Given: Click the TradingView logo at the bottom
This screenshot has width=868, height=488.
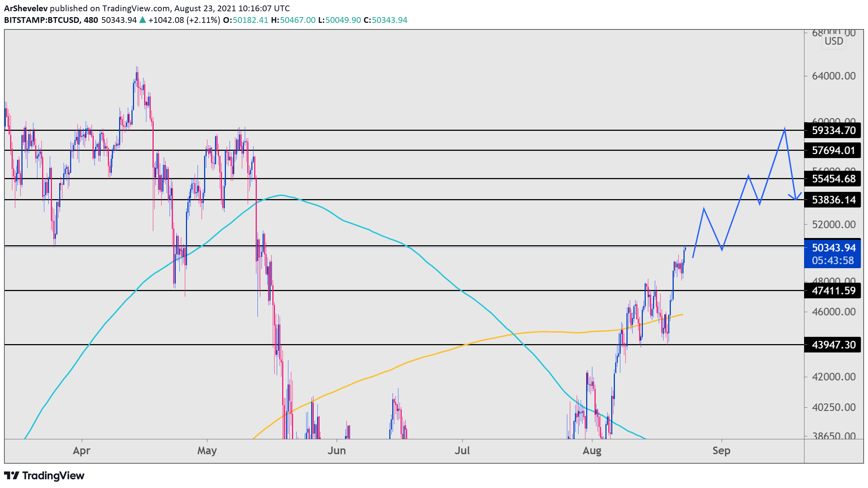Looking at the screenshot, I should tap(44, 475).
